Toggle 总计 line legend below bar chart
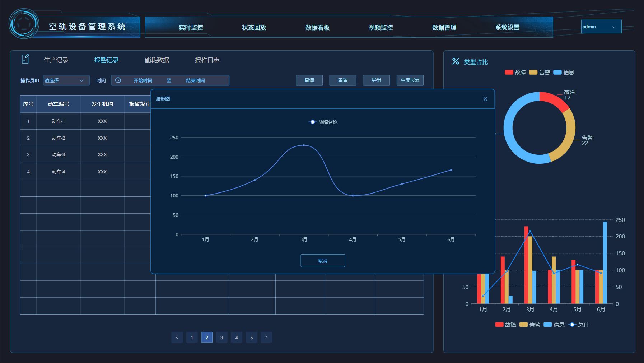 [x=579, y=325]
